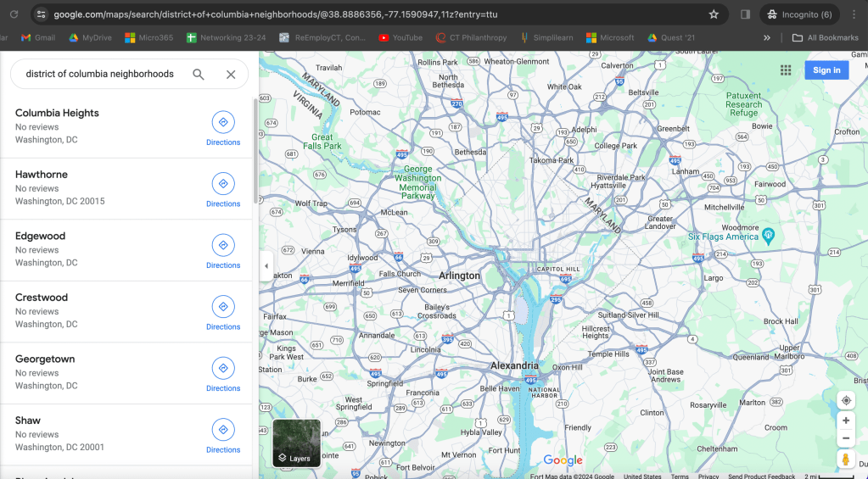Open the Google apps grid icon
Image resolution: width=868 pixels, height=479 pixels.
[786, 70]
